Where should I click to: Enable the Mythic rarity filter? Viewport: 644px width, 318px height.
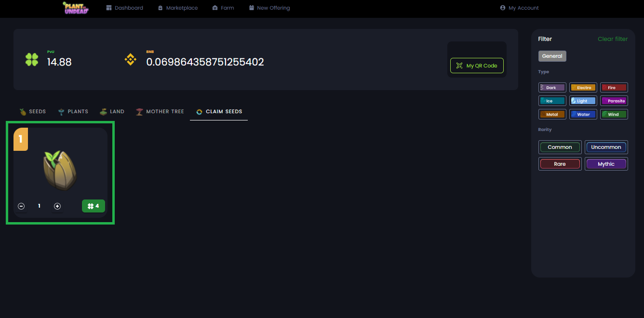point(606,164)
